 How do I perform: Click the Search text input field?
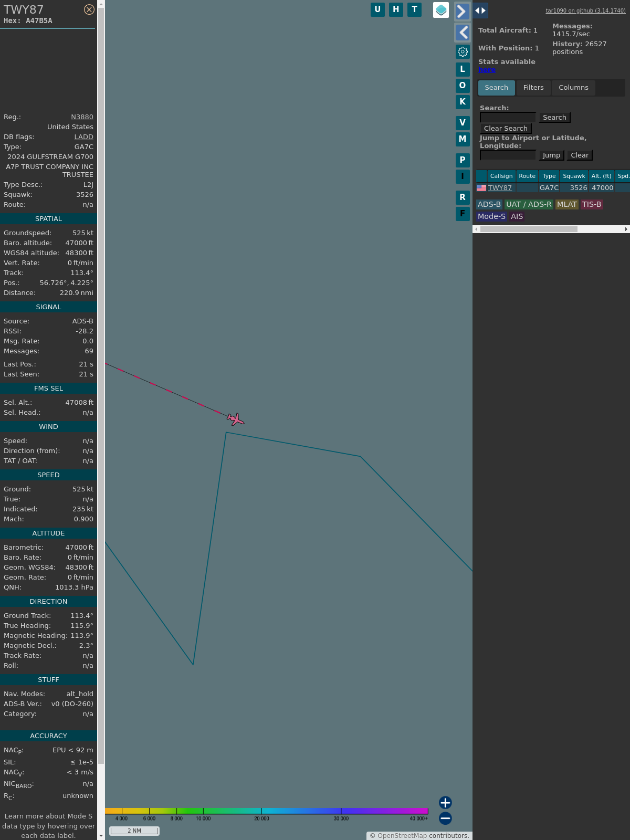(x=508, y=118)
